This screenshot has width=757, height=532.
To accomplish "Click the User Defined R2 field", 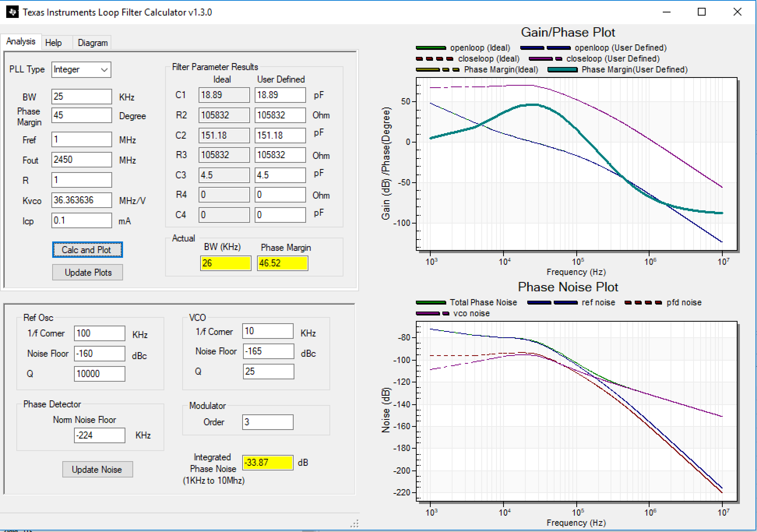I will (280, 115).
